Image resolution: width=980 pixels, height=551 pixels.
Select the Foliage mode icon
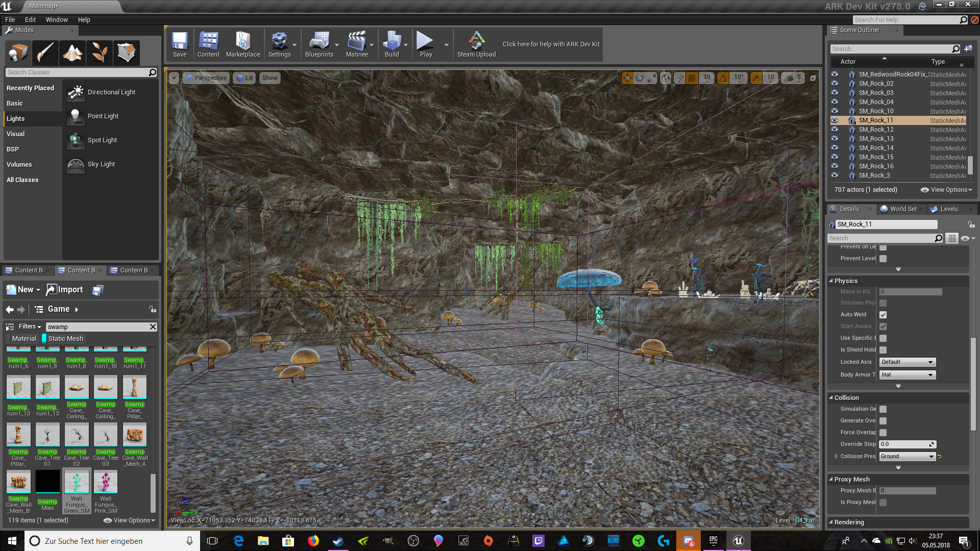pos(99,53)
